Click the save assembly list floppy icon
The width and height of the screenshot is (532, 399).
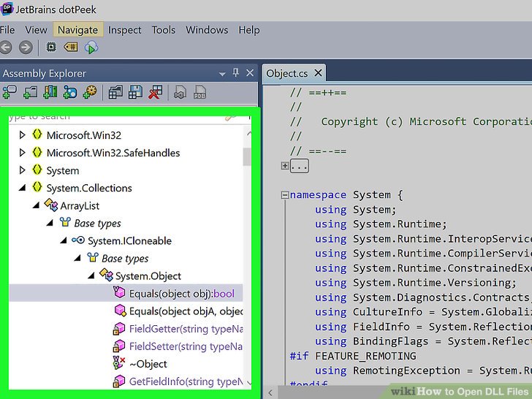click(x=135, y=92)
